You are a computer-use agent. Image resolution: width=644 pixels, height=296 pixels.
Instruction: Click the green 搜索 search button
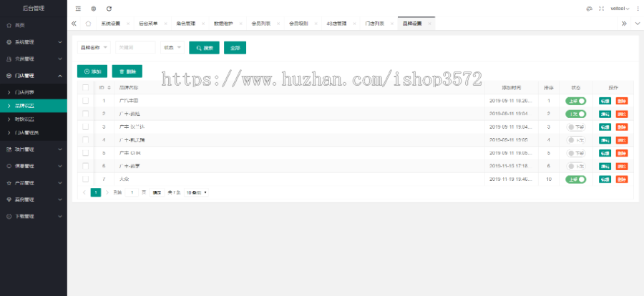[204, 48]
